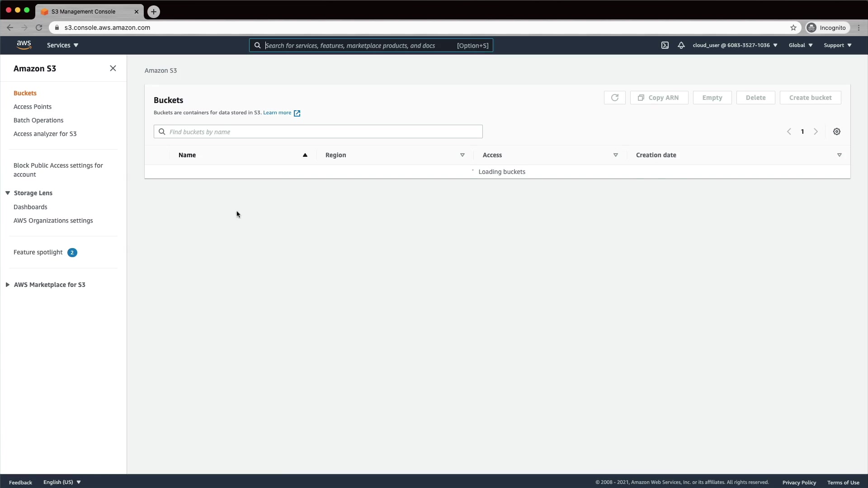The height and width of the screenshot is (488, 868).
Task: Click the Create bucket button
Action: coord(810,98)
